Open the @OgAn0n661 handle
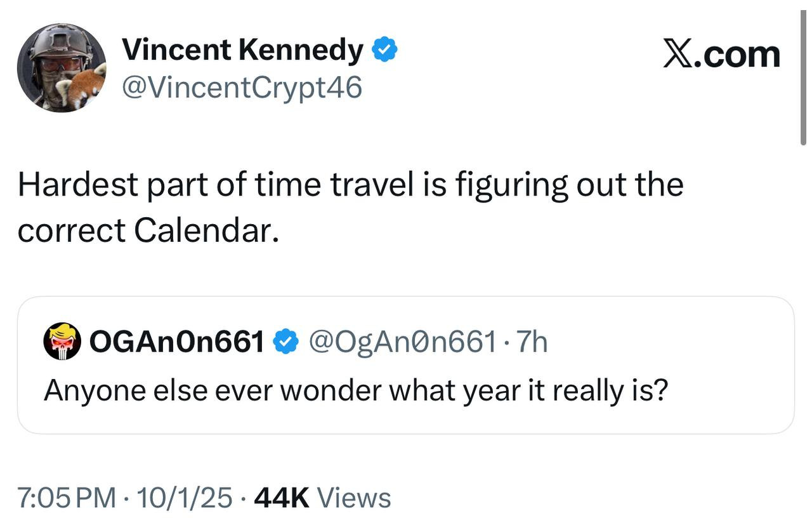 pyautogui.click(x=402, y=343)
